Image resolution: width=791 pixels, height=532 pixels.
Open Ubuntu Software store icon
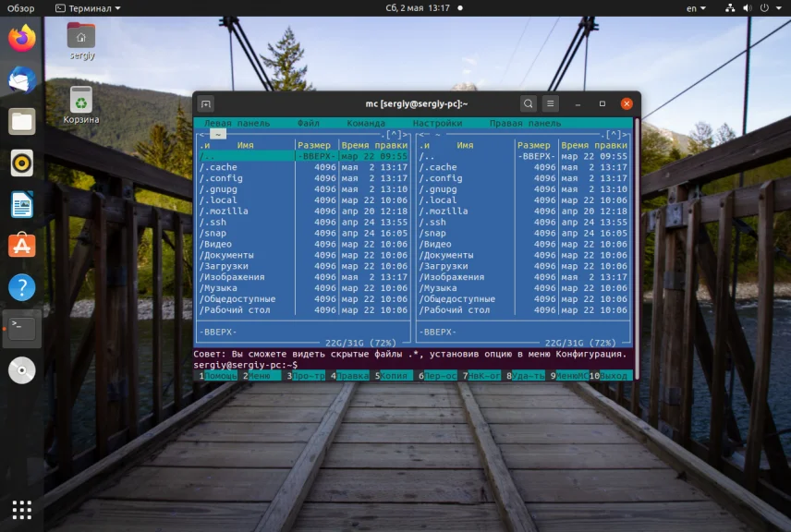pyautogui.click(x=22, y=246)
